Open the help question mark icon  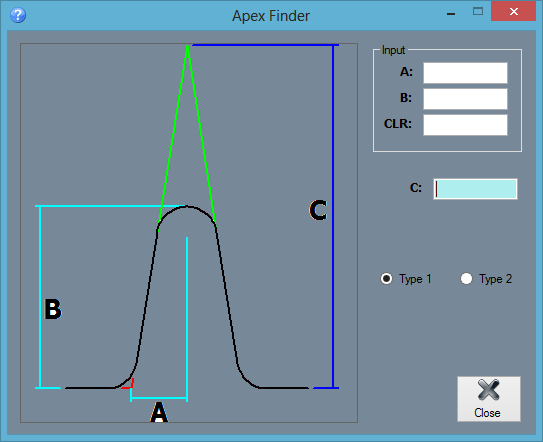(x=18, y=16)
